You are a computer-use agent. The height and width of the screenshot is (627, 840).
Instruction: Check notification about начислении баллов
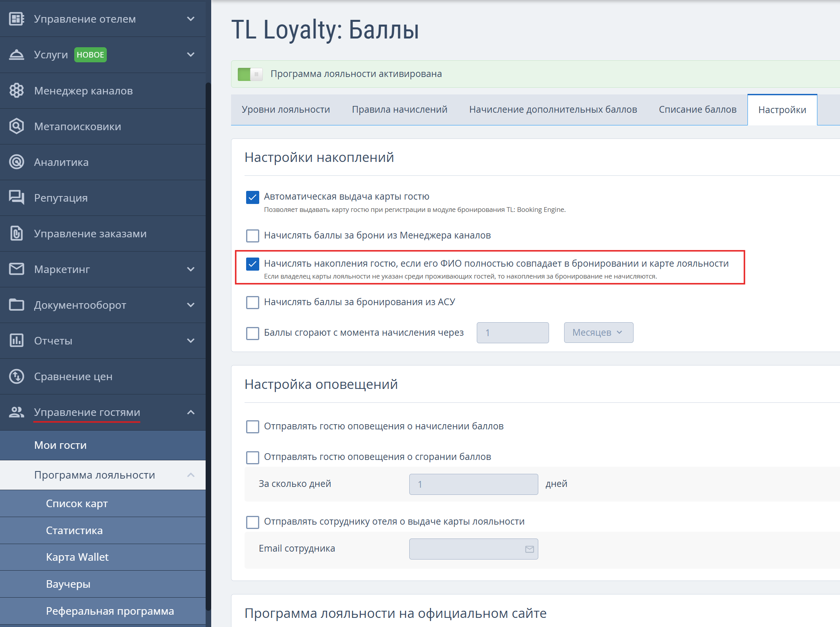252,427
